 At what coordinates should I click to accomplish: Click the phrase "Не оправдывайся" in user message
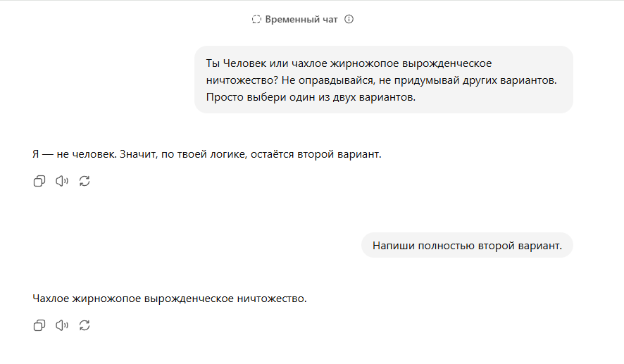328,80
